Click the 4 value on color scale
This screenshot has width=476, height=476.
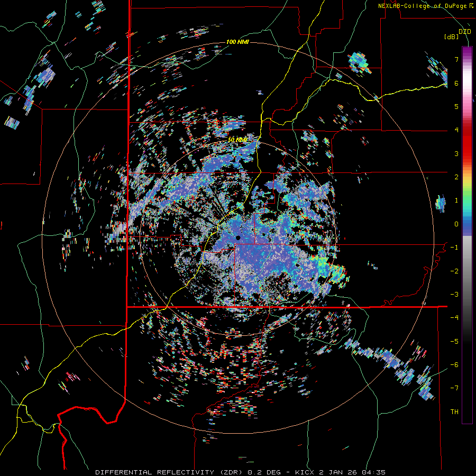tap(456, 130)
